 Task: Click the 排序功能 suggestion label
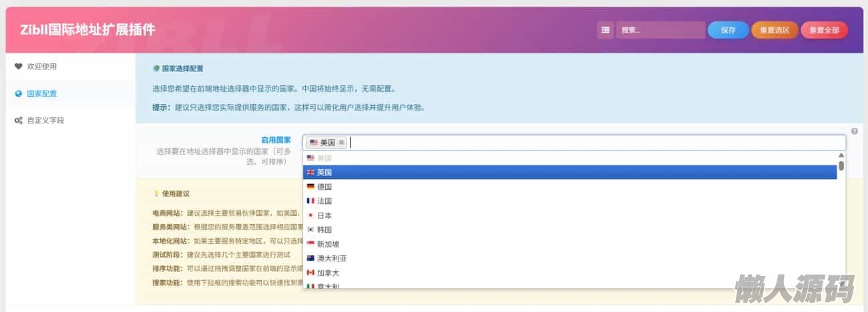pyautogui.click(x=170, y=269)
